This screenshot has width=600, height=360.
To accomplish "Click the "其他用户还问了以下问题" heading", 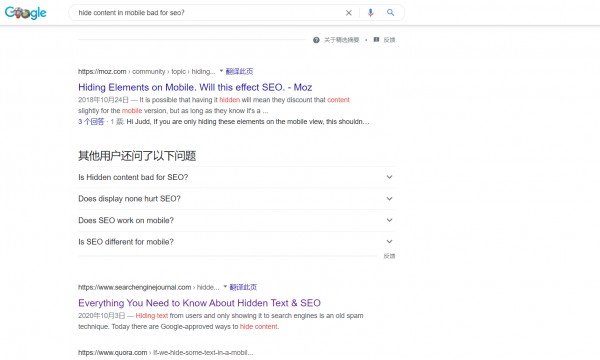I will pos(137,156).
